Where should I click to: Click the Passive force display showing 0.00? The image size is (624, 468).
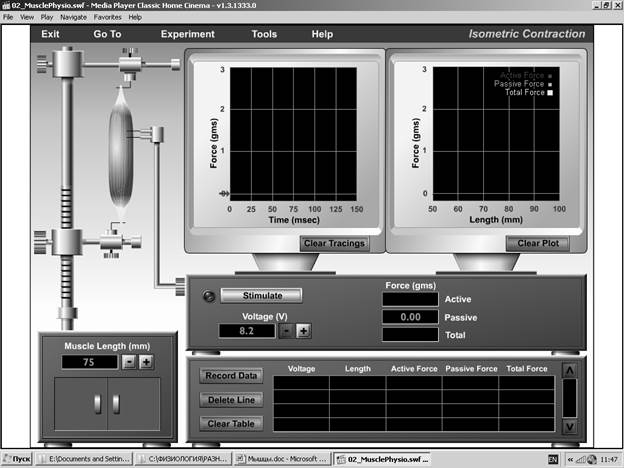(410, 317)
